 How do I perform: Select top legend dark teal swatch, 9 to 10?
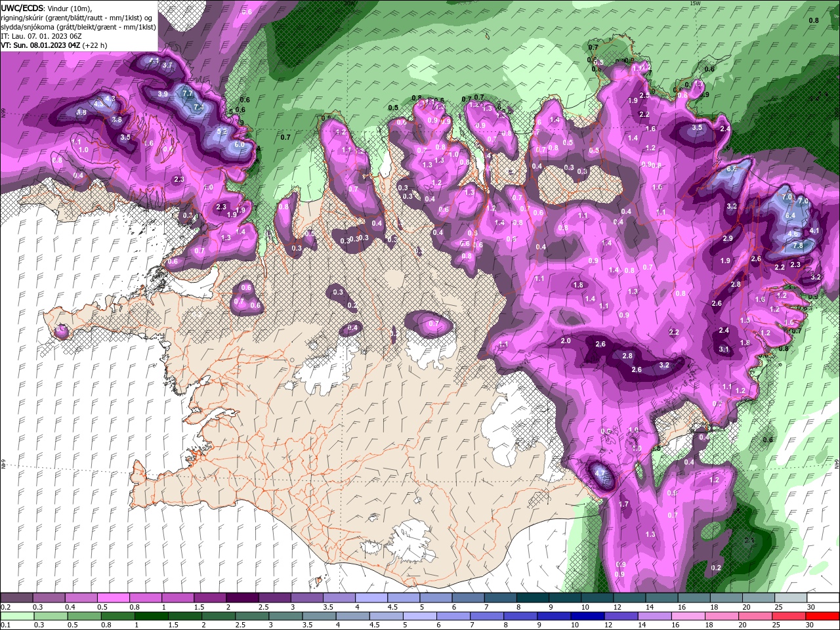coord(565,598)
